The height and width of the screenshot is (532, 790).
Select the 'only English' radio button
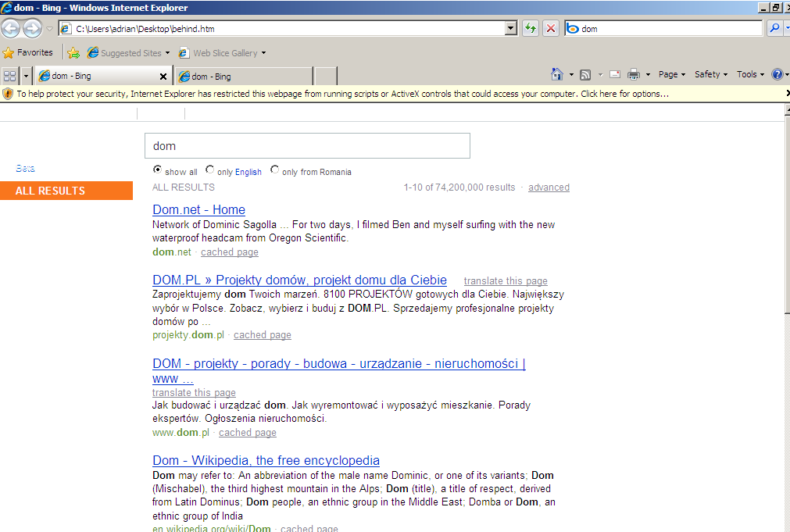(x=210, y=170)
